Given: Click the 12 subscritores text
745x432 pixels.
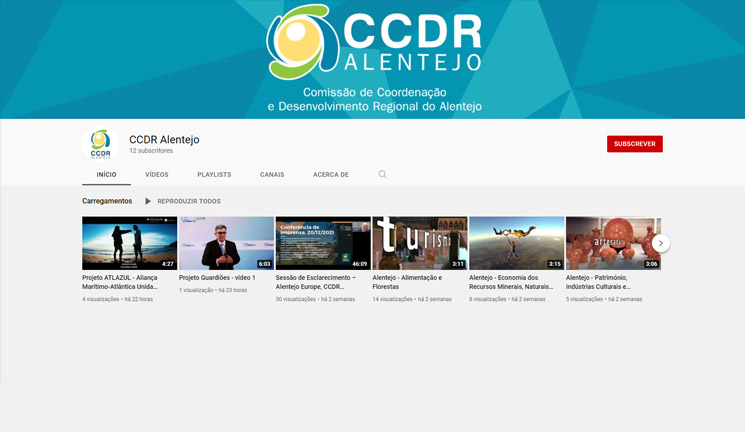Looking at the screenshot, I should (151, 151).
